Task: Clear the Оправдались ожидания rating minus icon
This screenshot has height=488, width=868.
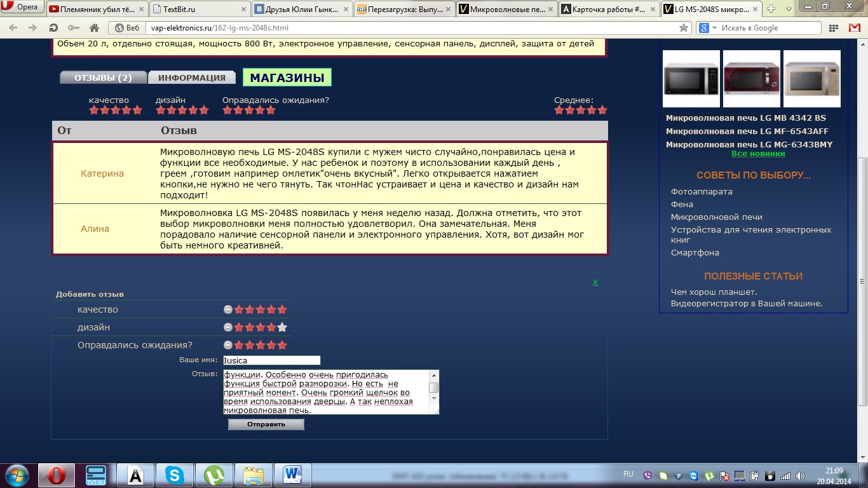Action: click(228, 345)
